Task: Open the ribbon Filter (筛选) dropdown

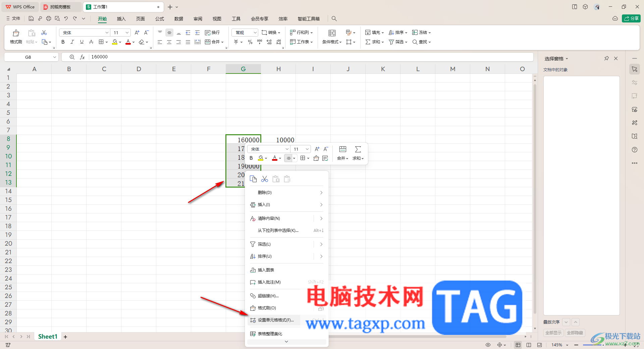Action: [398, 42]
